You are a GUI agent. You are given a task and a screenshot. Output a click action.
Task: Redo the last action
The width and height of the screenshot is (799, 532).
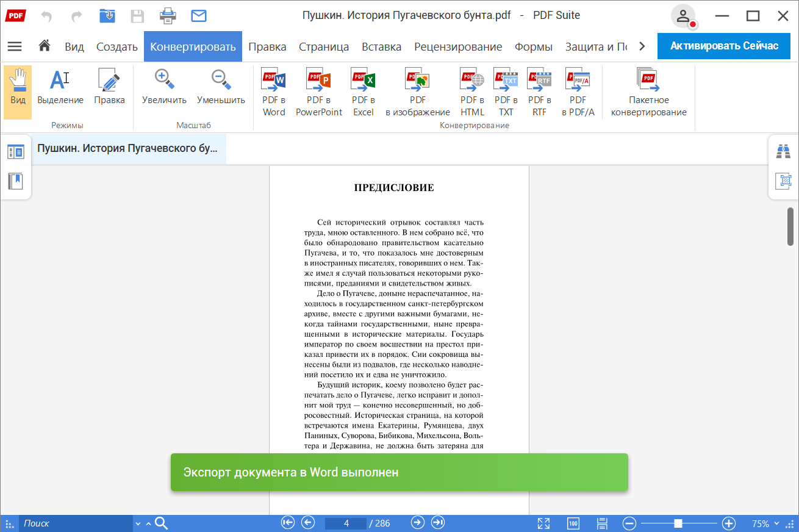(77, 16)
